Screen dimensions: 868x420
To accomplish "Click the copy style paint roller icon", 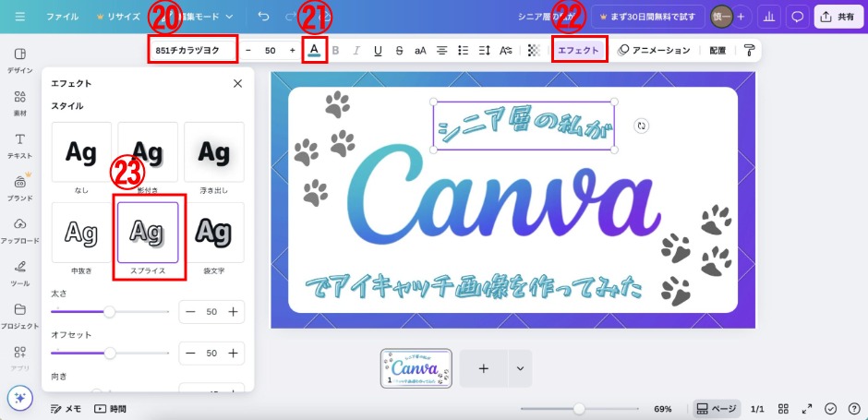I will 749,51.
